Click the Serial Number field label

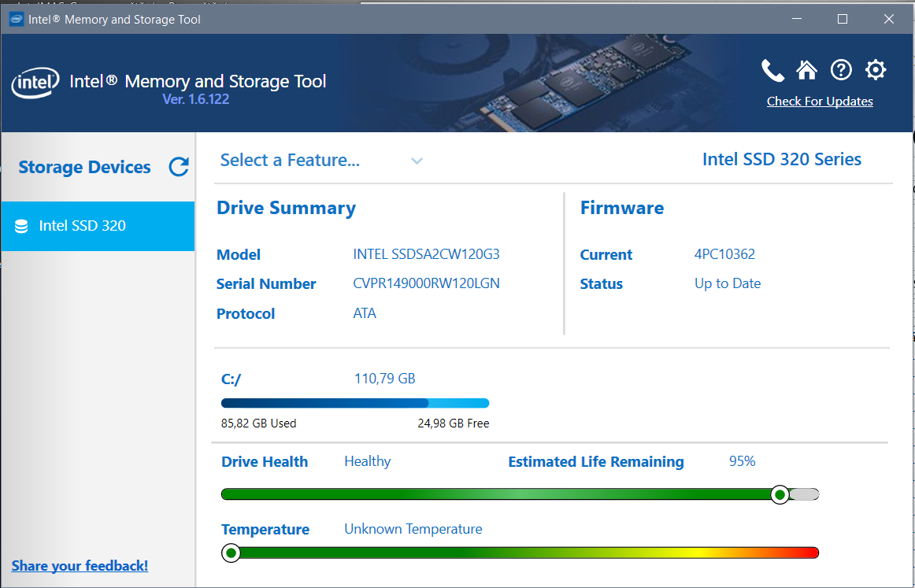coord(266,284)
